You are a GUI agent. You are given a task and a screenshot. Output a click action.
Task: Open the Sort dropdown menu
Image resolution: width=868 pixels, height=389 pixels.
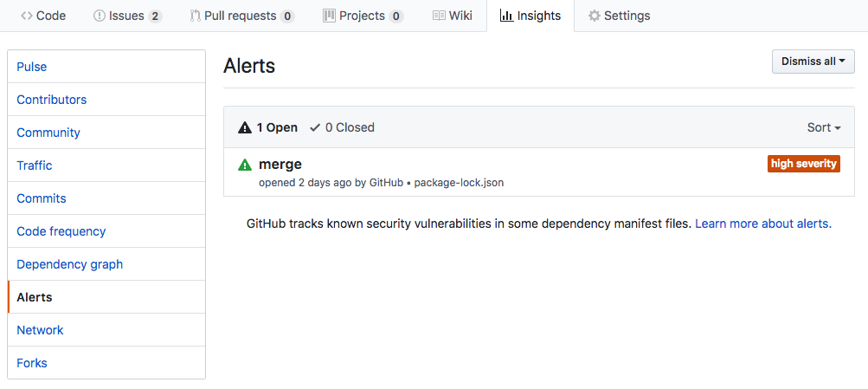pyautogui.click(x=824, y=127)
